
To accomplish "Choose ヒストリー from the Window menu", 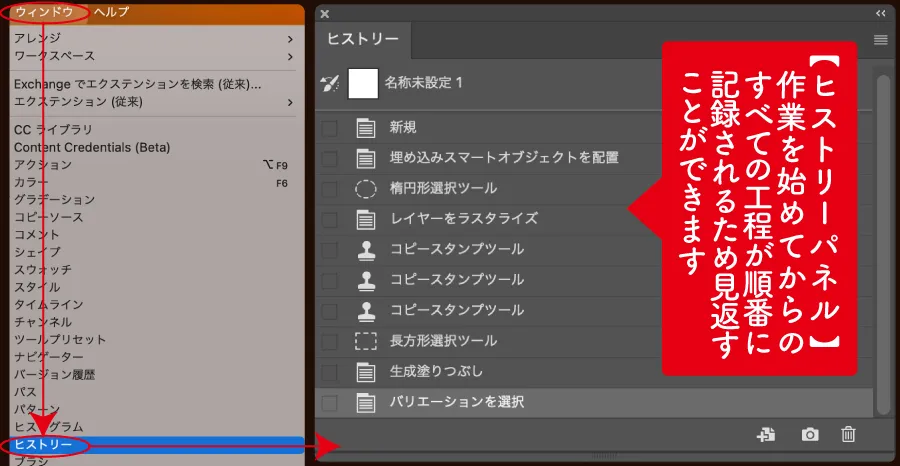I will point(45,444).
